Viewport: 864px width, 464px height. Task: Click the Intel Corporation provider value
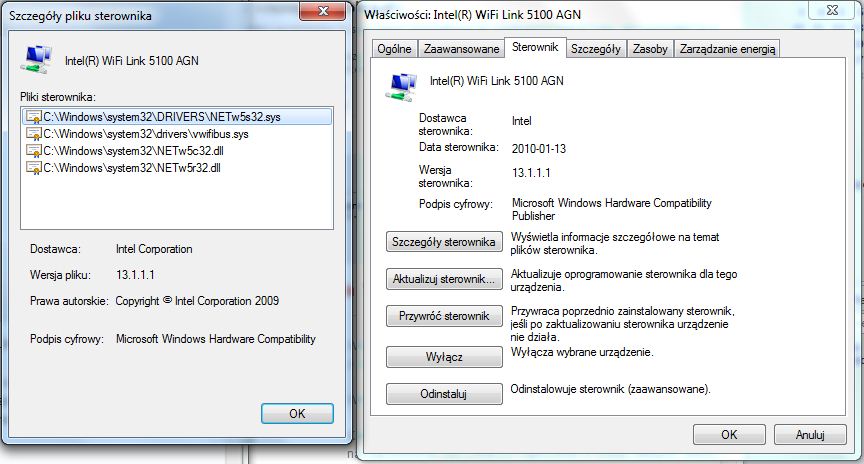tap(154, 249)
